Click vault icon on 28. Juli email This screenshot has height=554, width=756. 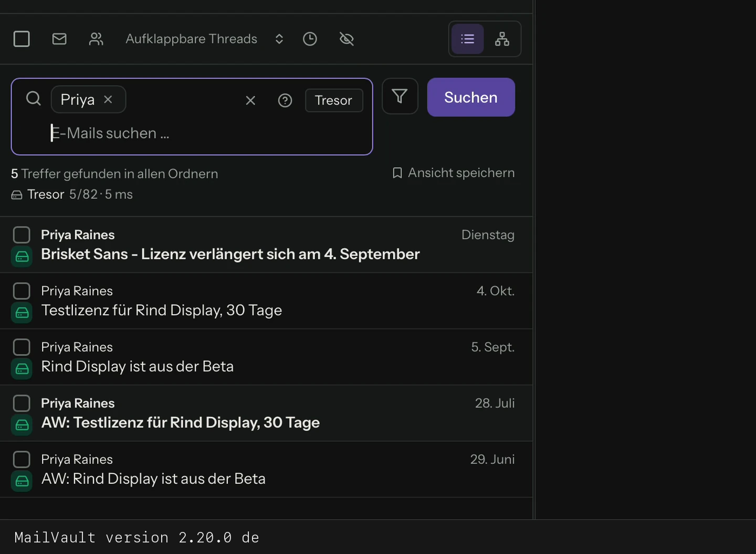click(22, 425)
